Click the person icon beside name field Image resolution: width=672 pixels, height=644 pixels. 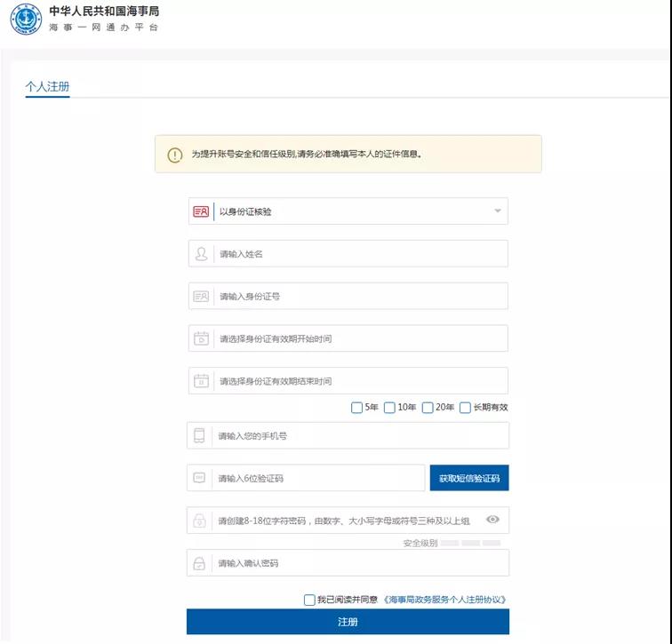tap(201, 254)
